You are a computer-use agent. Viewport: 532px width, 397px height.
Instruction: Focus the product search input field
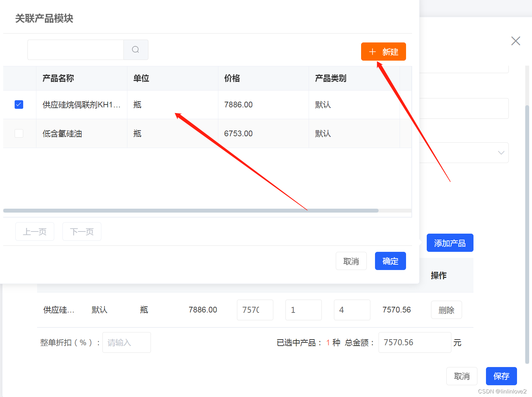pos(76,50)
